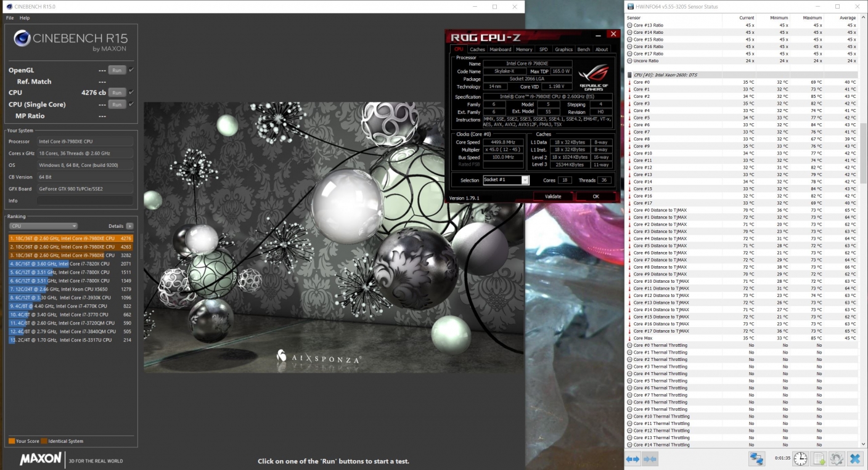Click the HWiNFO clock reset-timer icon
The image size is (868, 470).
click(800, 459)
